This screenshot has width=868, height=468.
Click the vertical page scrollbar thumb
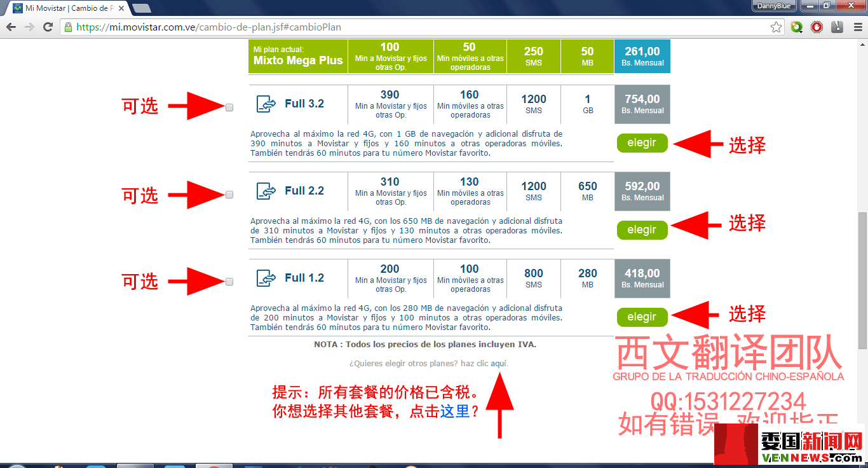pos(862,280)
